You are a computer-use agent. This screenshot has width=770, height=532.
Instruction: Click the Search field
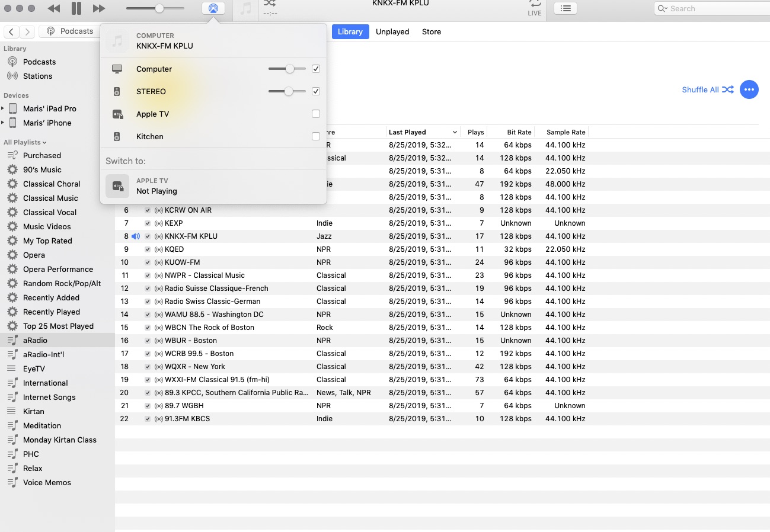tap(711, 8)
